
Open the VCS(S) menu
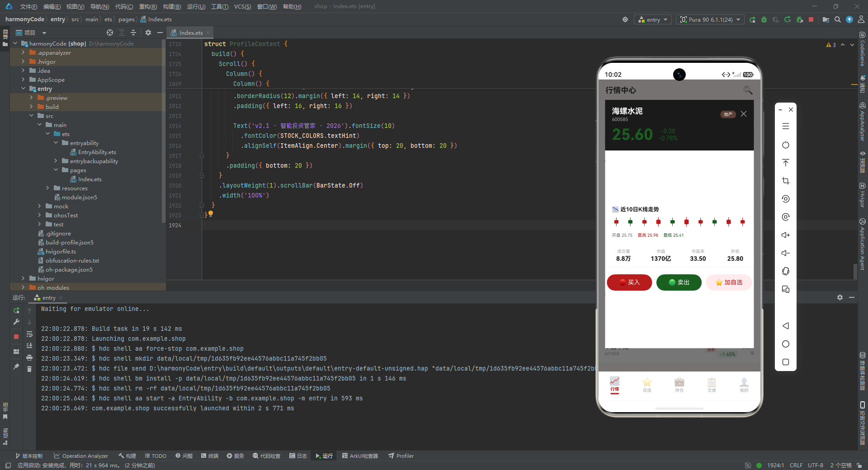[x=242, y=6]
